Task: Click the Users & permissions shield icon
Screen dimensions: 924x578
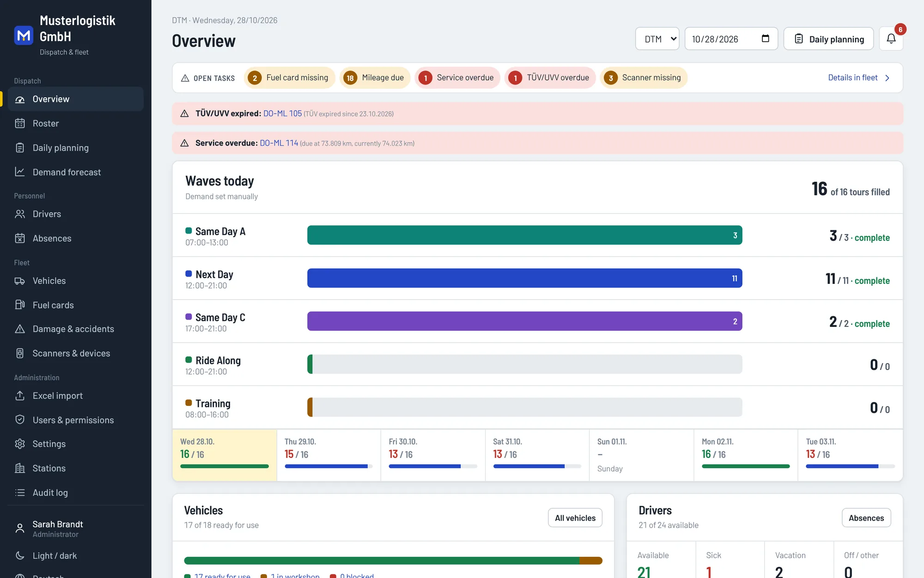Action: pyautogui.click(x=20, y=420)
